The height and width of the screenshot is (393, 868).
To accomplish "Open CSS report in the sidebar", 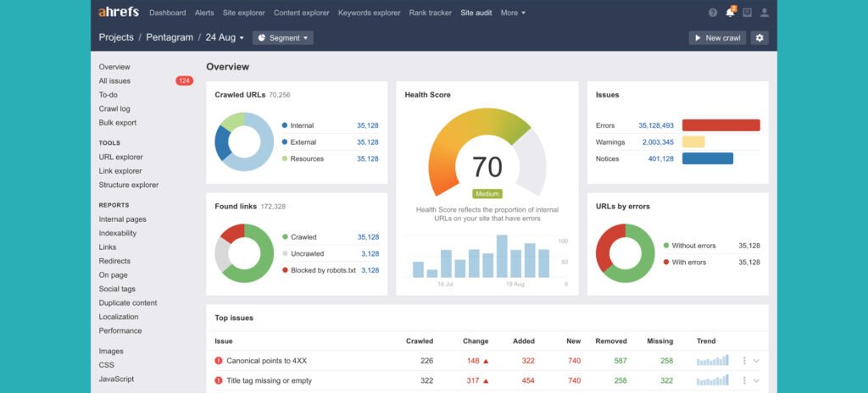I will click(106, 365).
